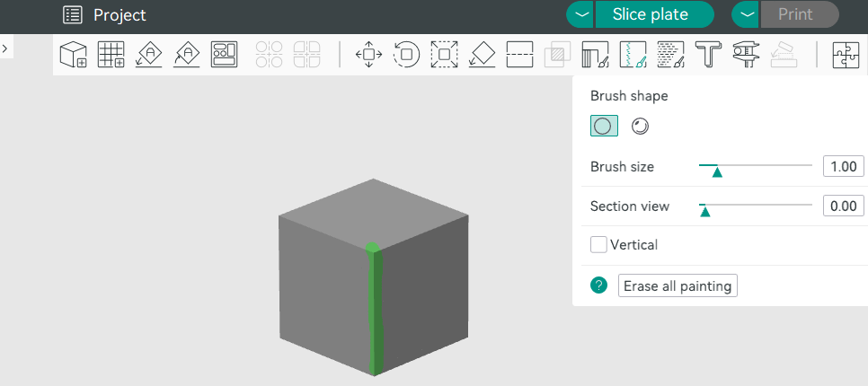Screen dimensions: 868x386
Task: Click the orient icon with curved arrow
Action: 187,55
